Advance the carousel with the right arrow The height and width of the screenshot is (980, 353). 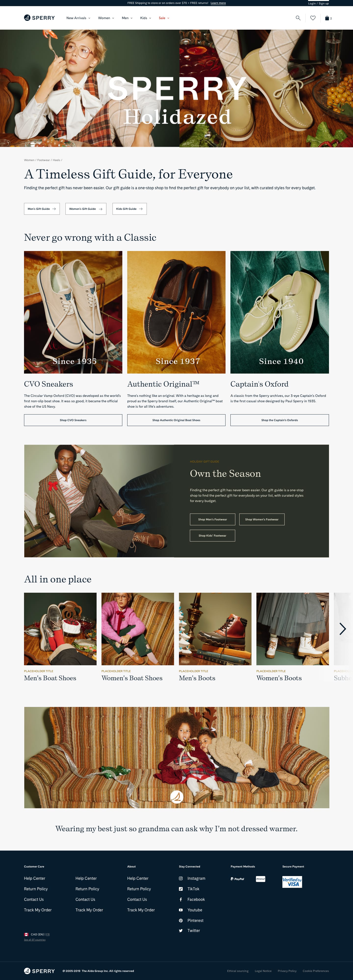342,629
